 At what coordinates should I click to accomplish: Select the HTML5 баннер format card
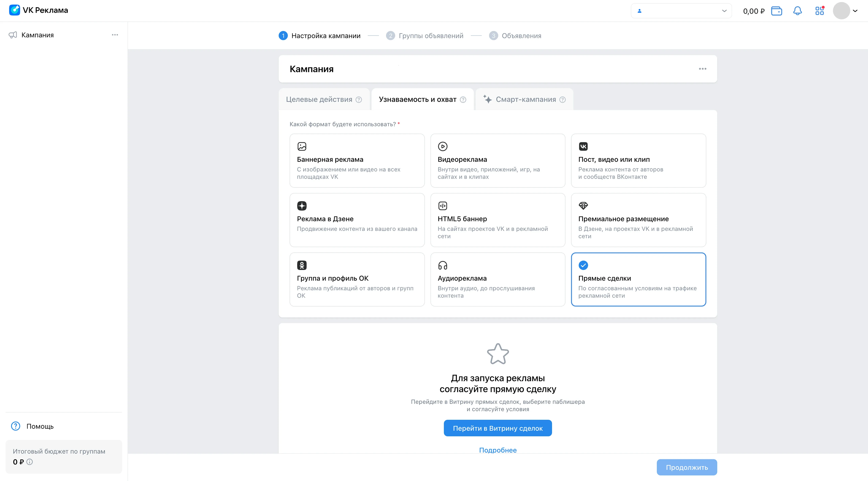pyautogui.click(x=498, y=220)
